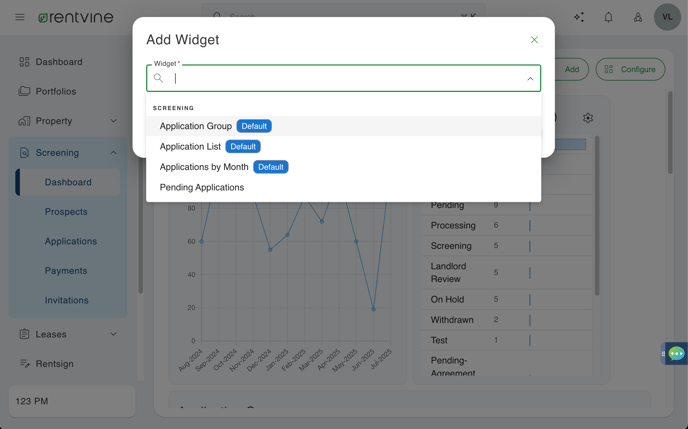Open the hamburger navigation menu
This screenshot has height=429, width=688.
pyautogui.click(x=20, y=17)
